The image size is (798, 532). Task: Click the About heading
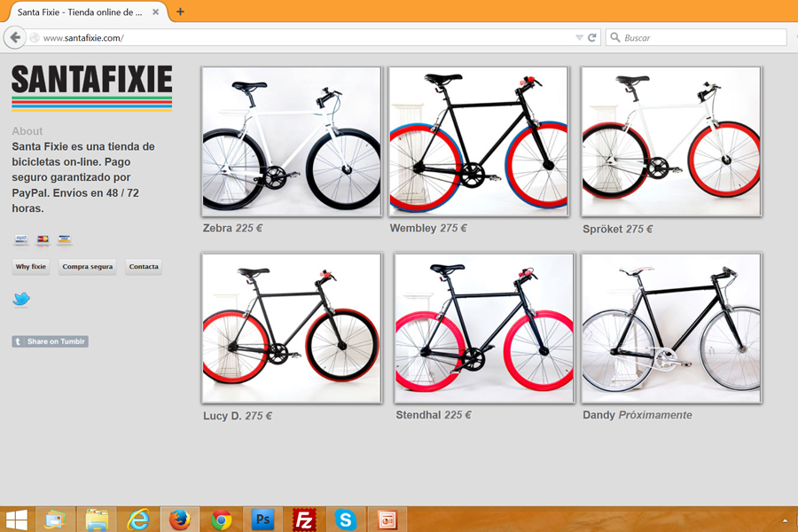click(x=27, y=131)
